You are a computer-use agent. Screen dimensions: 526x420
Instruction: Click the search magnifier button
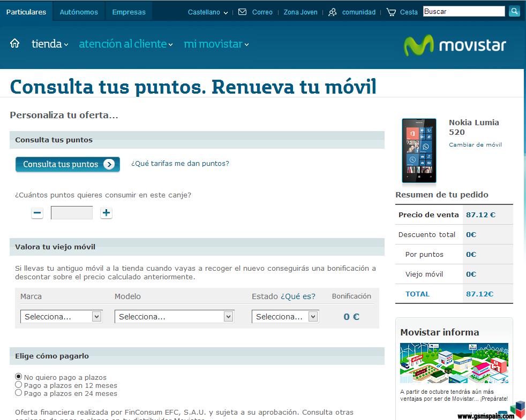click(514, 11)
